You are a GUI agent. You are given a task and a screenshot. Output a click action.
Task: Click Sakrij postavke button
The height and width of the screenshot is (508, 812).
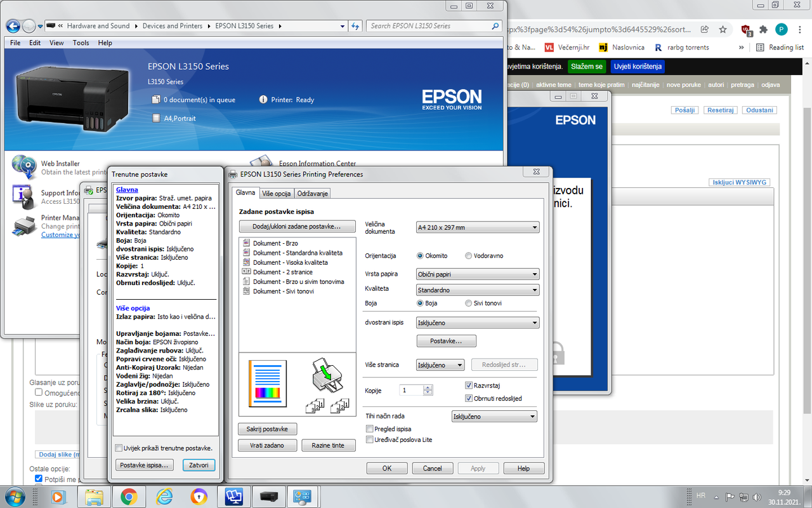pos(268,429)
